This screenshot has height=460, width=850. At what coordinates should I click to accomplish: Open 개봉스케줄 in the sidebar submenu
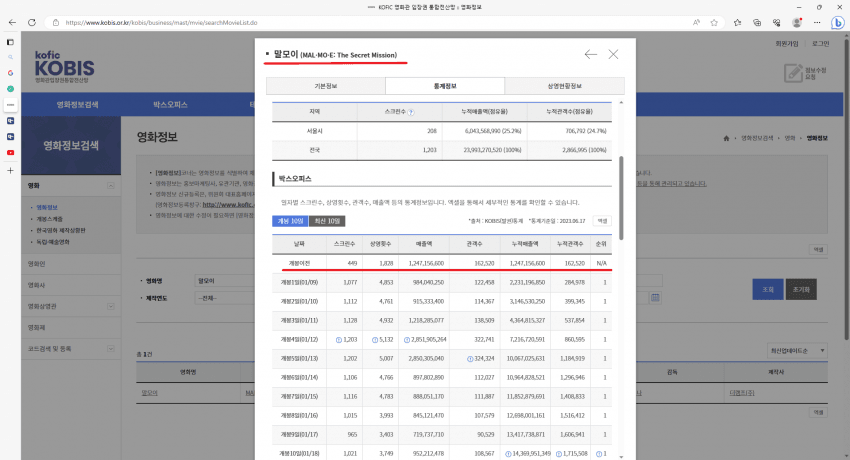[x=49, y=219]
